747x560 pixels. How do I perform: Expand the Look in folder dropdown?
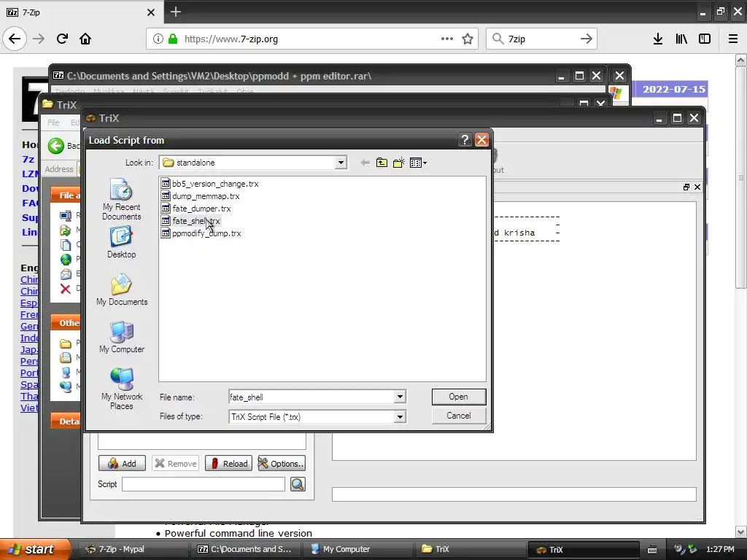tap(341, 163)
